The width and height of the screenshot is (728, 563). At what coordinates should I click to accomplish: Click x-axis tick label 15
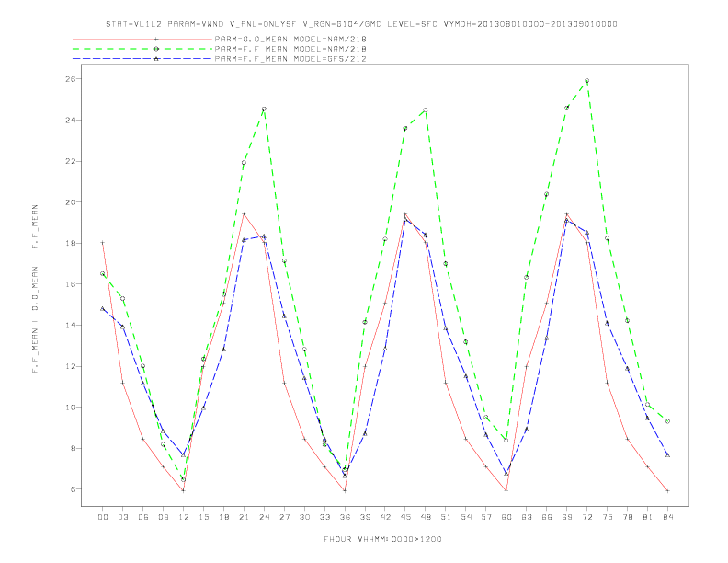point(203,517)
